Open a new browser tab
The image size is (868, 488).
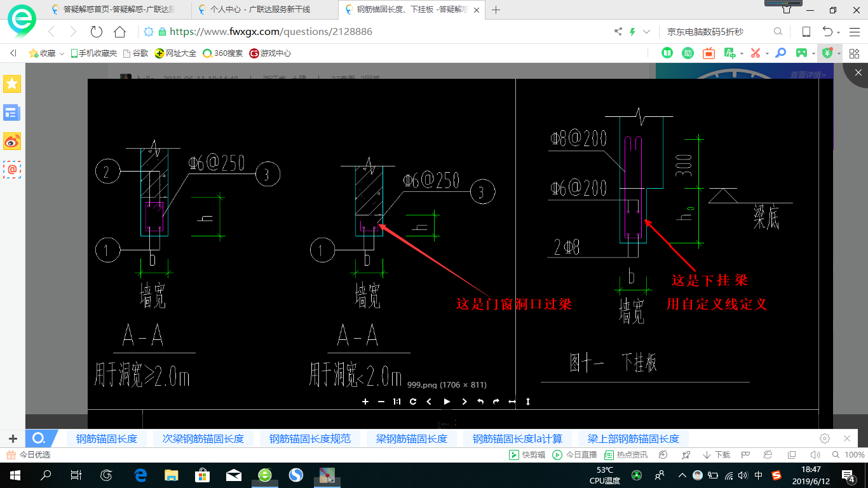click(x=496, y=10)
